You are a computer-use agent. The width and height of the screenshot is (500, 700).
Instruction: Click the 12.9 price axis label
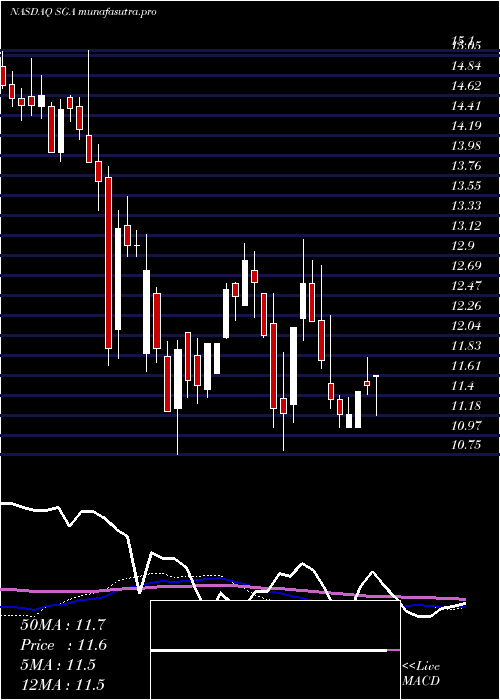[462, 246]
